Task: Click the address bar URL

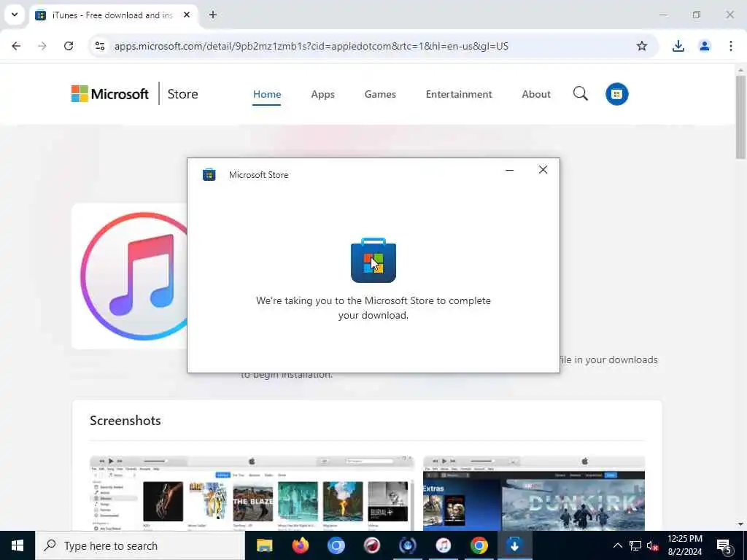Action: (311, 46)
